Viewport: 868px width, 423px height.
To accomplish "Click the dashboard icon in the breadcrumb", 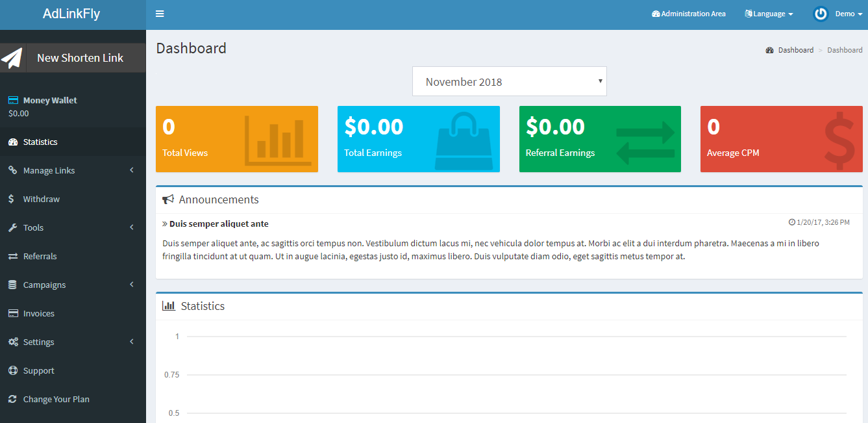I will tap(770, 50).
